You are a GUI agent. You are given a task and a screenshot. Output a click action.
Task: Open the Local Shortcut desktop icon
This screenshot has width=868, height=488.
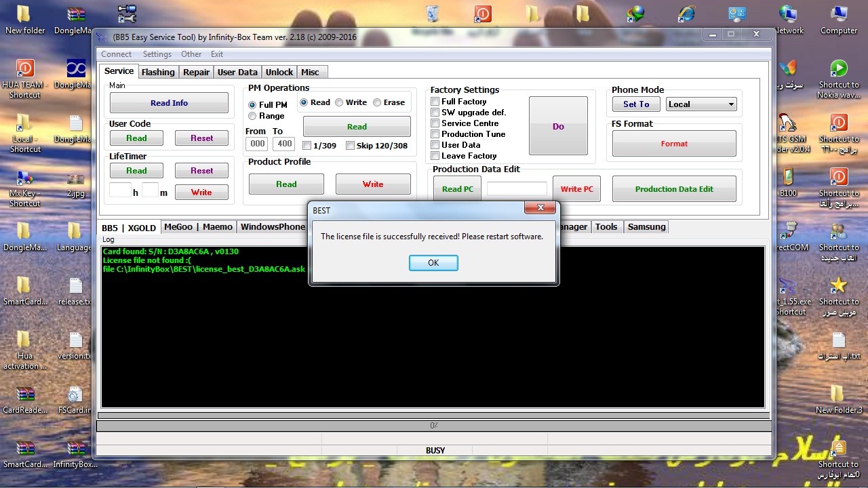24,132
